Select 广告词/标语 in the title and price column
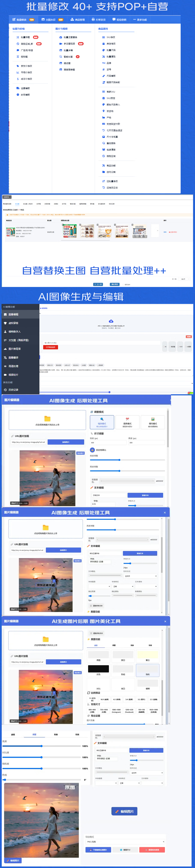The image size is (195, 868). point(25,50)
